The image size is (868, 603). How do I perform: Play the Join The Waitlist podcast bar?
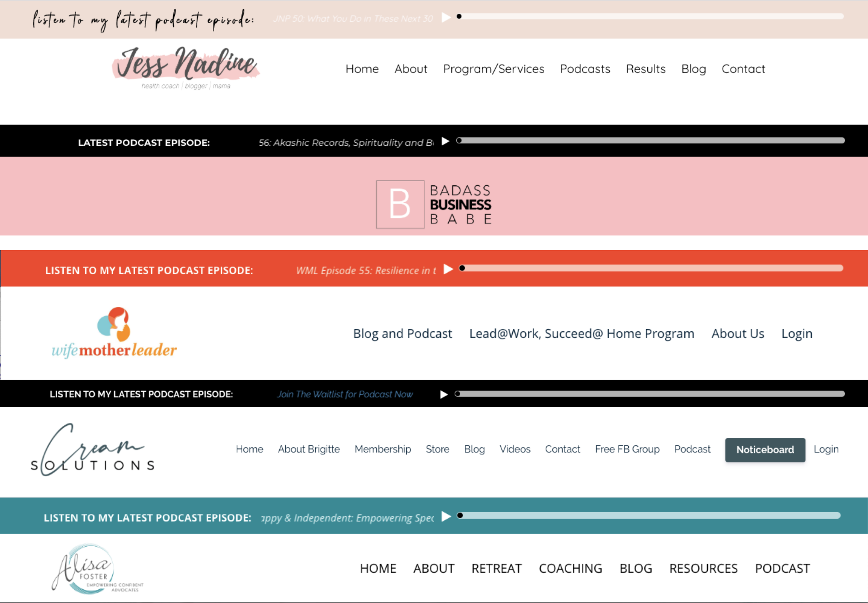tap(444, 394)
